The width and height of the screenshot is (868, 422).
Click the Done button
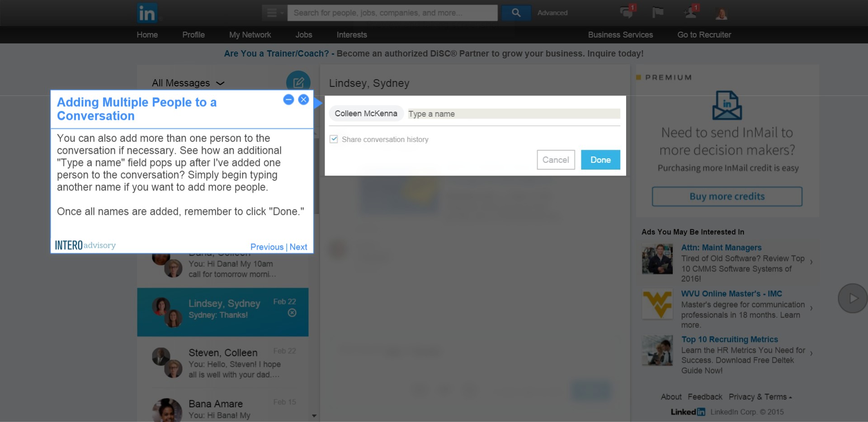[600, 160]
